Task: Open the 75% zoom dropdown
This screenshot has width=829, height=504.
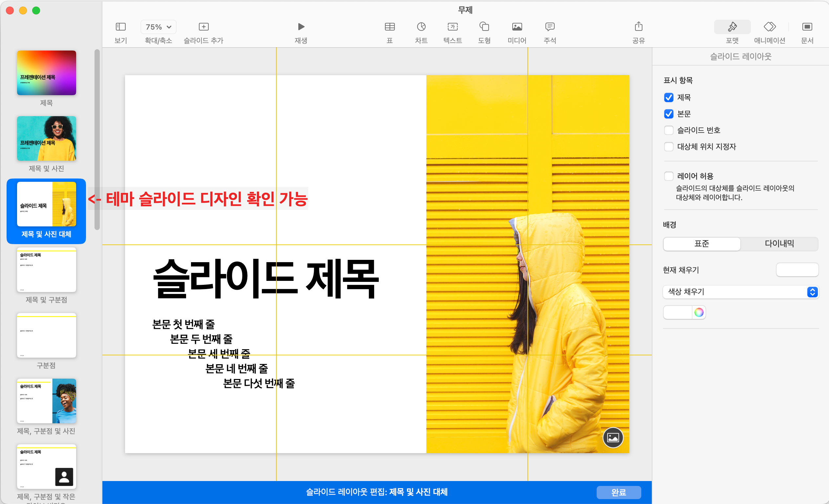Action: pos(159,27)
